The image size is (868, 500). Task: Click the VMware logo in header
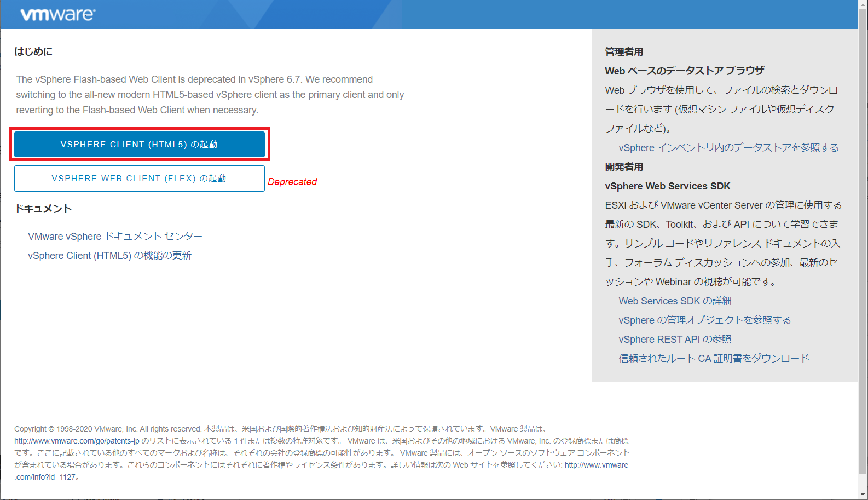pos(57,14)
